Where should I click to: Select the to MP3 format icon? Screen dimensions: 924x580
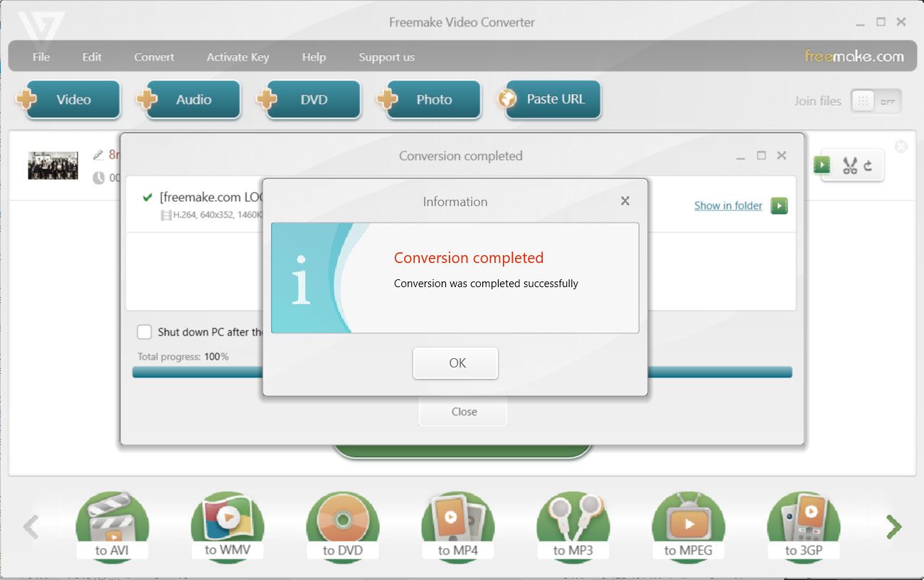coord(573,526)
